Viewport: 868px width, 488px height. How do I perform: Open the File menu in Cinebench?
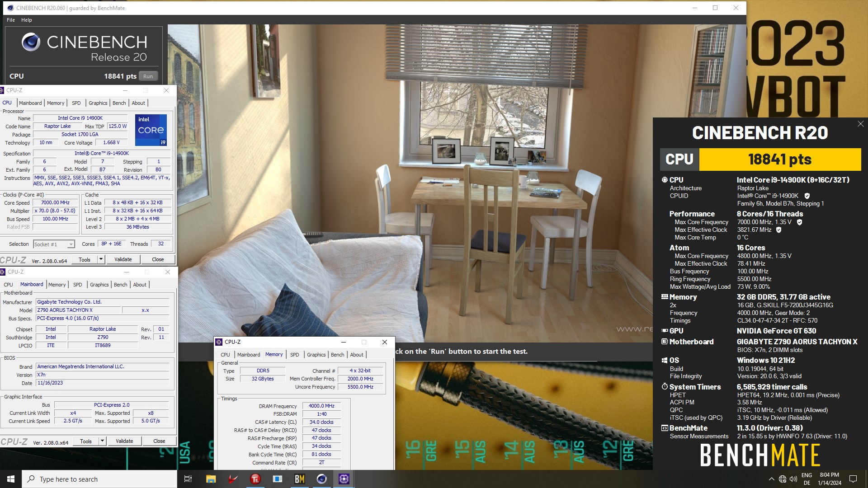point(11,20)
